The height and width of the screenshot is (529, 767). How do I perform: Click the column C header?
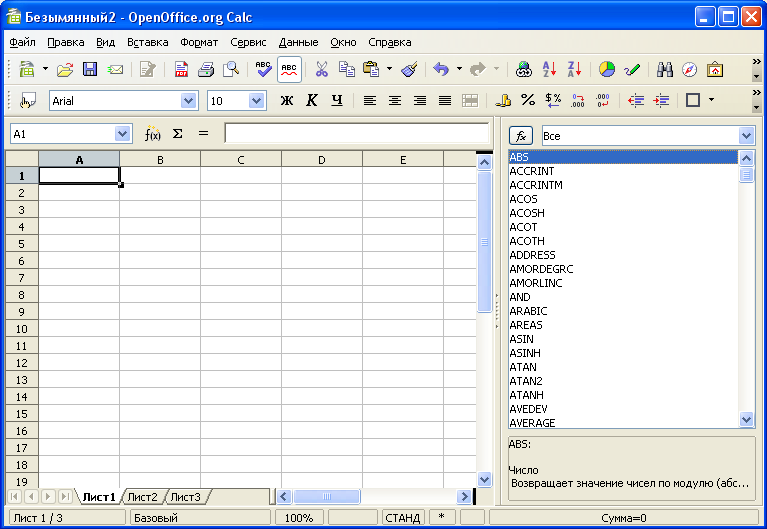tap(241, 160)
